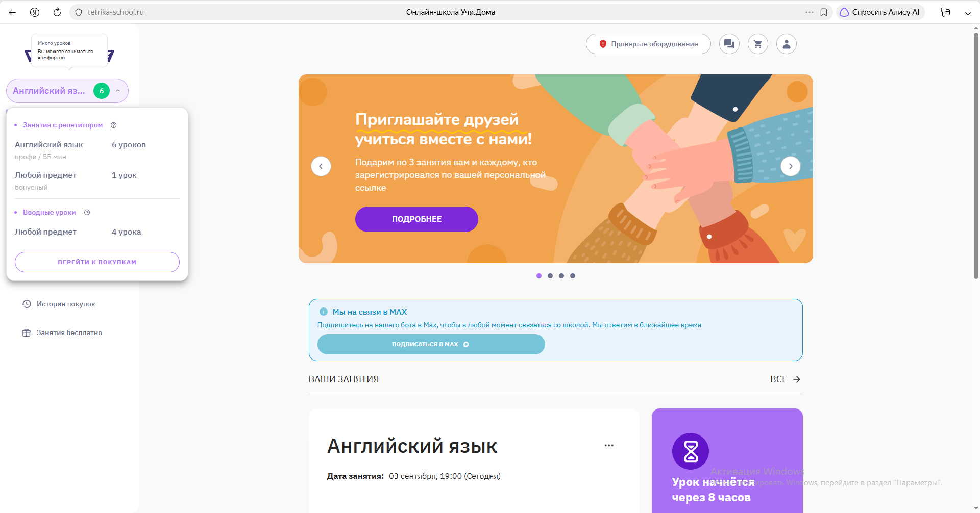
Task: Open the browser downloads icon
Action: coord(968,12)
